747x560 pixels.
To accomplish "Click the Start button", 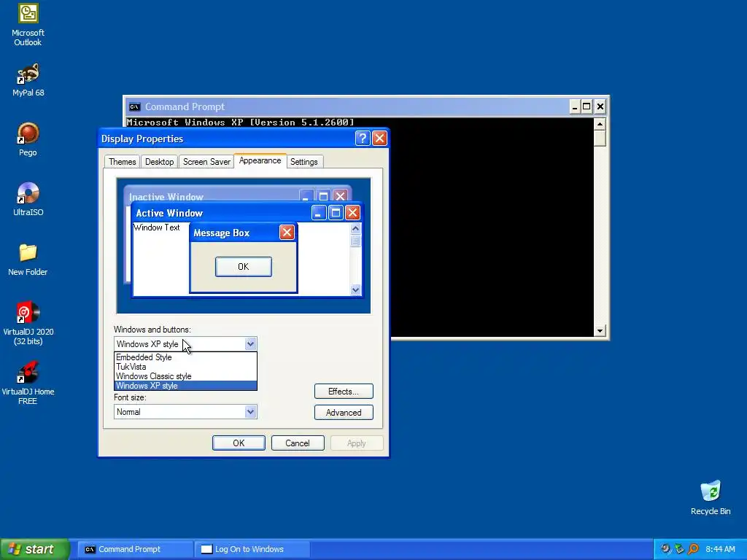I will 35,549.
